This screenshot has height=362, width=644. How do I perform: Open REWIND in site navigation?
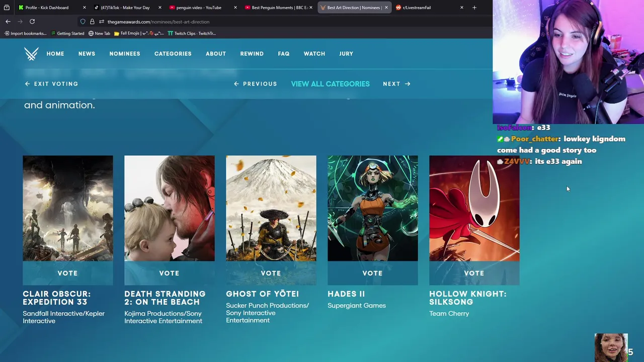252,54
